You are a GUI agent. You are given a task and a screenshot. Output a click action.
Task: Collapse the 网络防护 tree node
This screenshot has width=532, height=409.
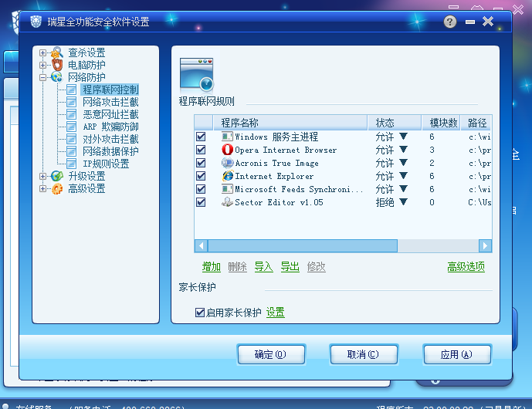point(42,77)
